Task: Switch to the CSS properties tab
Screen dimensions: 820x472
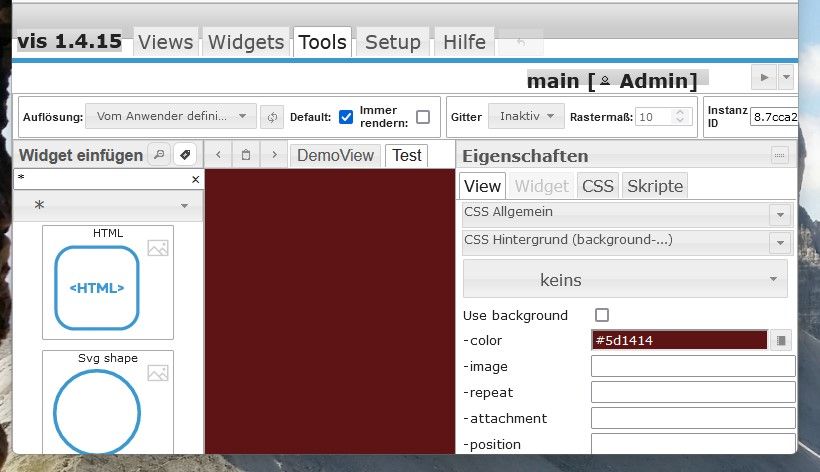Action: point(598,186)
